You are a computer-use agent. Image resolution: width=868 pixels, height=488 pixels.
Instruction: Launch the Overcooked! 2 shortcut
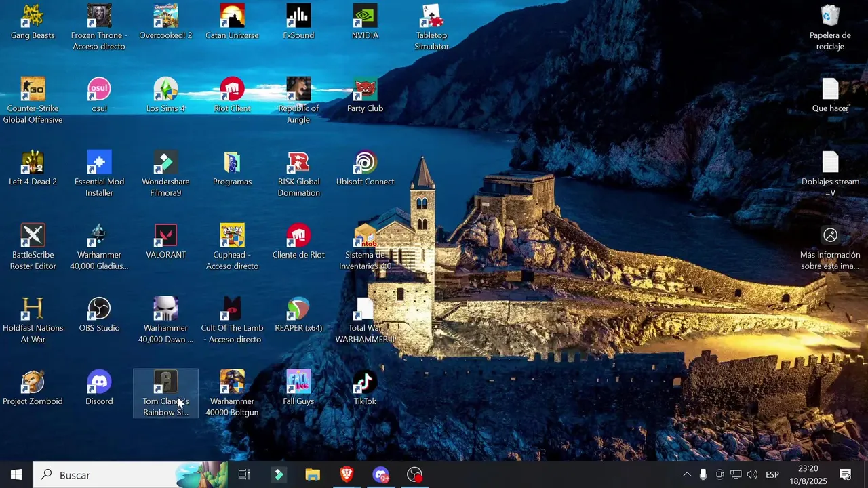[x=165, y=22]
